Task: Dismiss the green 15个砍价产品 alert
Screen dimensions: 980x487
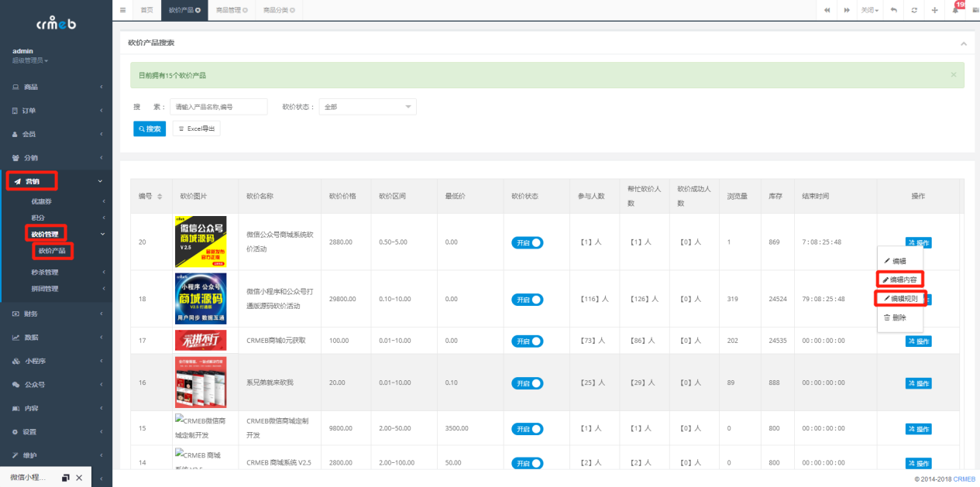Action: click(954, 75)
